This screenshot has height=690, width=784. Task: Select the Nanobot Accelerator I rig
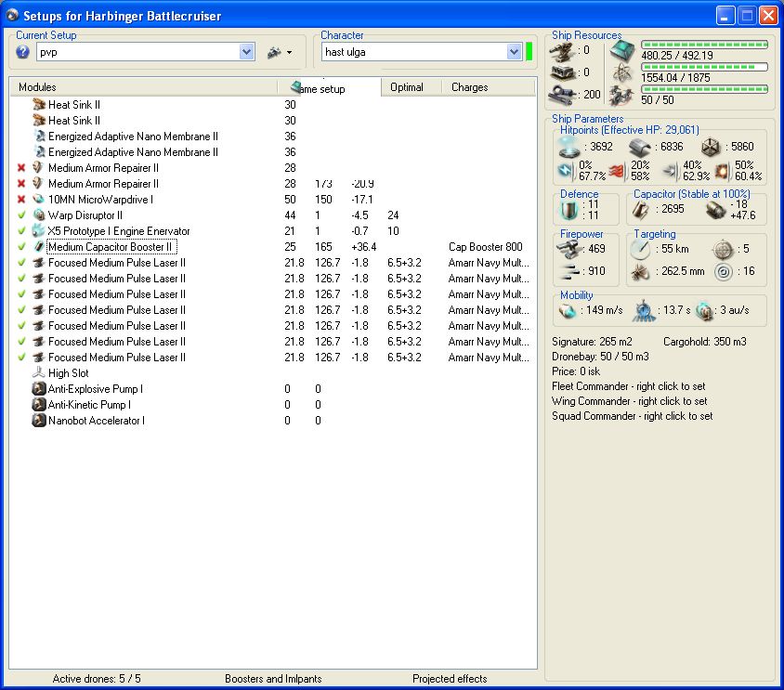[272, 421]
